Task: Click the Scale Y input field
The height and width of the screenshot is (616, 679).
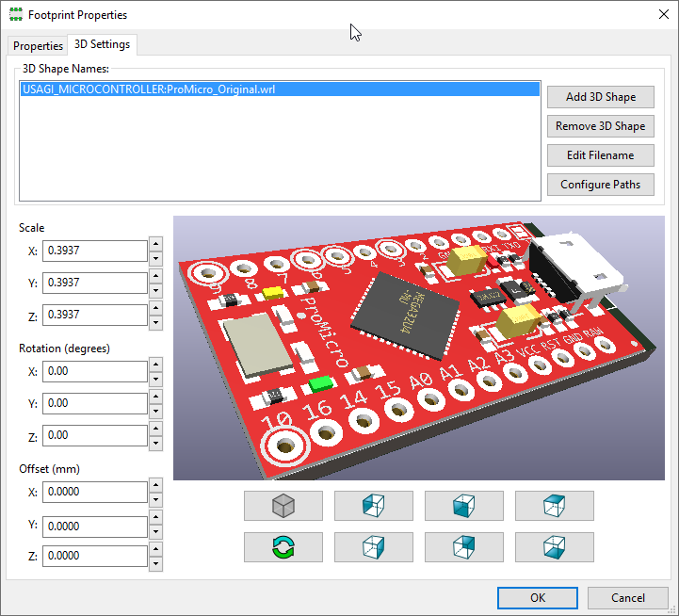Action: click(95, 283)
